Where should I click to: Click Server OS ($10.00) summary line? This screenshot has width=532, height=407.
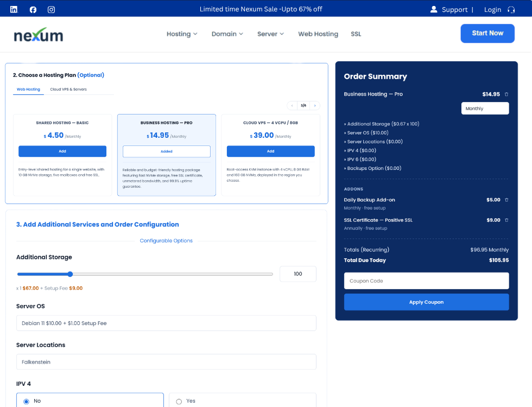click(366, 132)
